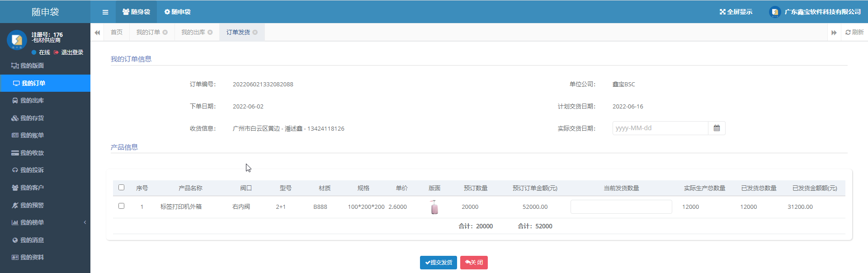Open 我的投诉 in the sidebar
The width and height of the screenshot is (868, 273).
pos(45,170)
